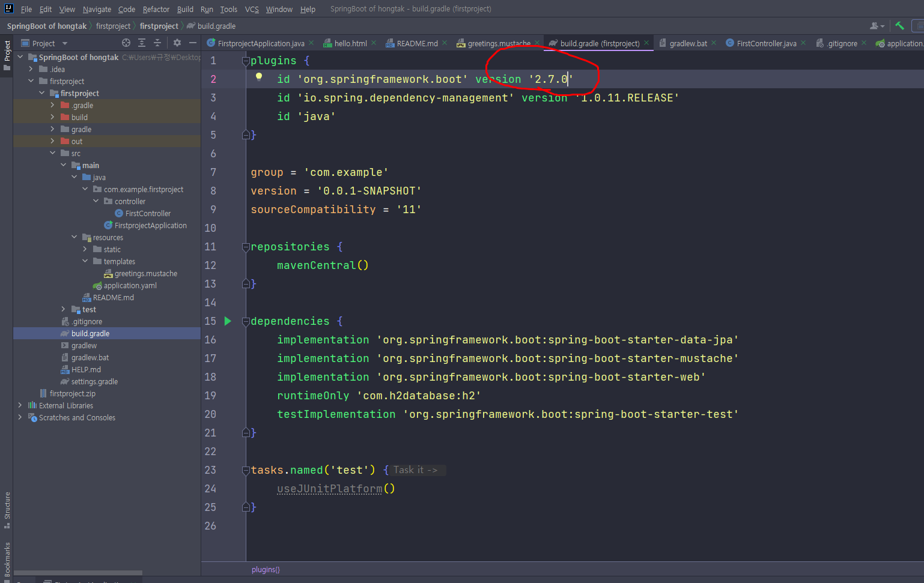The width and height of the screenshot is (924, 583).
Task: Open the File menu
Action: [x=26, y=9]
